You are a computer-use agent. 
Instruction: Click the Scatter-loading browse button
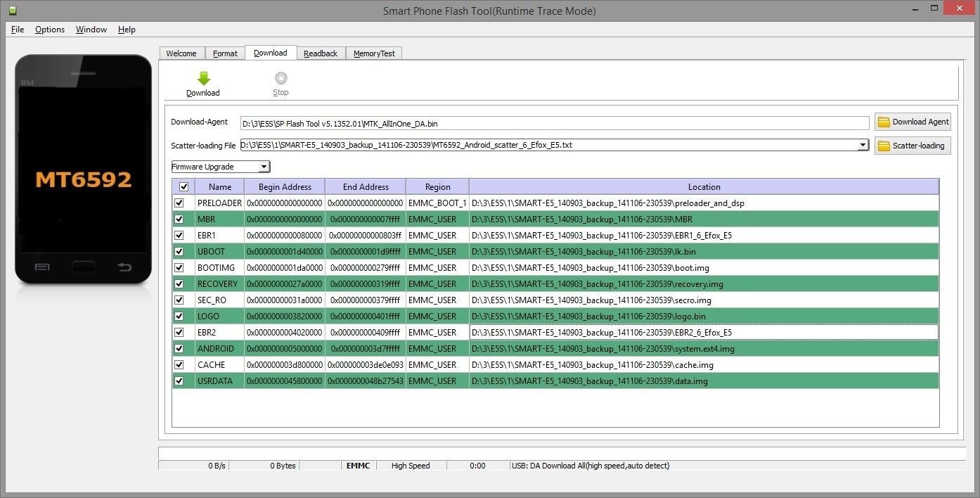click(913, 146)
